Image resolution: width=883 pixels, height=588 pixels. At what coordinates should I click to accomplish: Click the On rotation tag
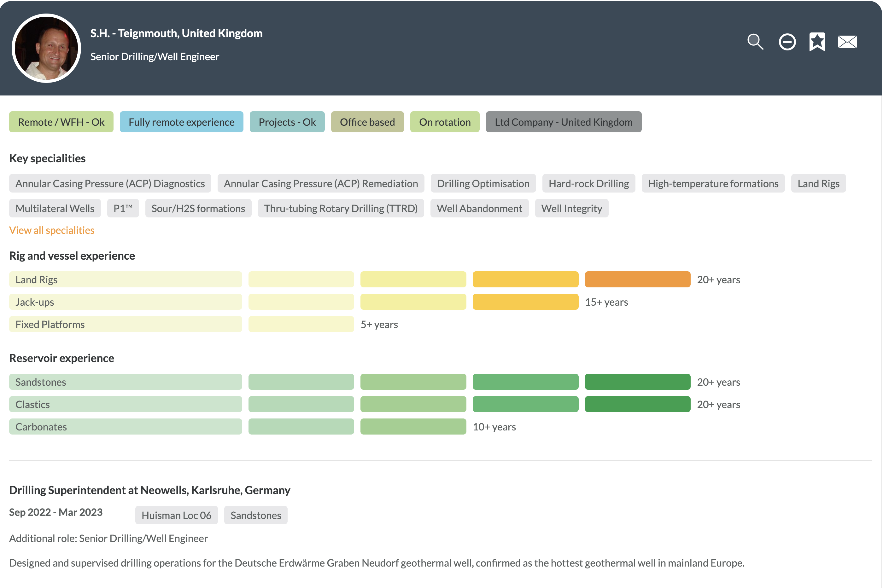point(444,122)
